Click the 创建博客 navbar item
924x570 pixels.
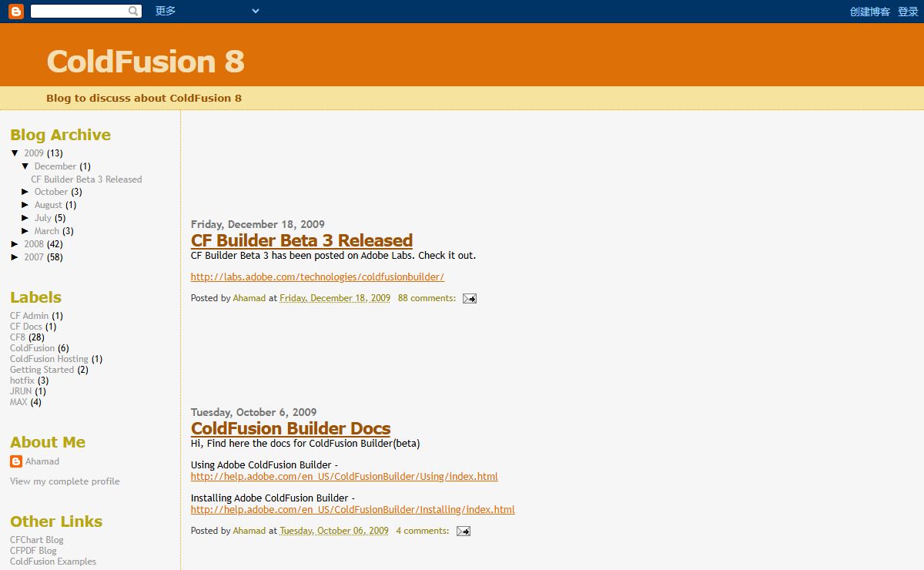[x=869, y=12]
